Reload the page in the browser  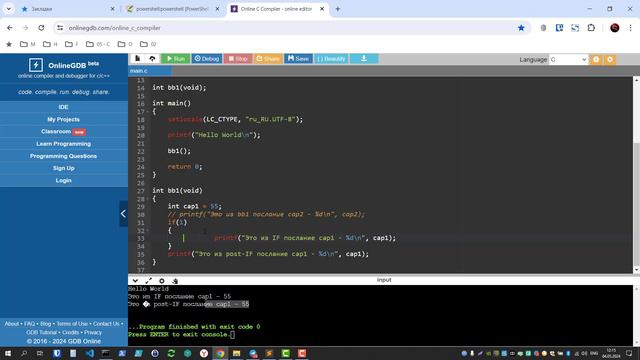click(x=41, y=28)
